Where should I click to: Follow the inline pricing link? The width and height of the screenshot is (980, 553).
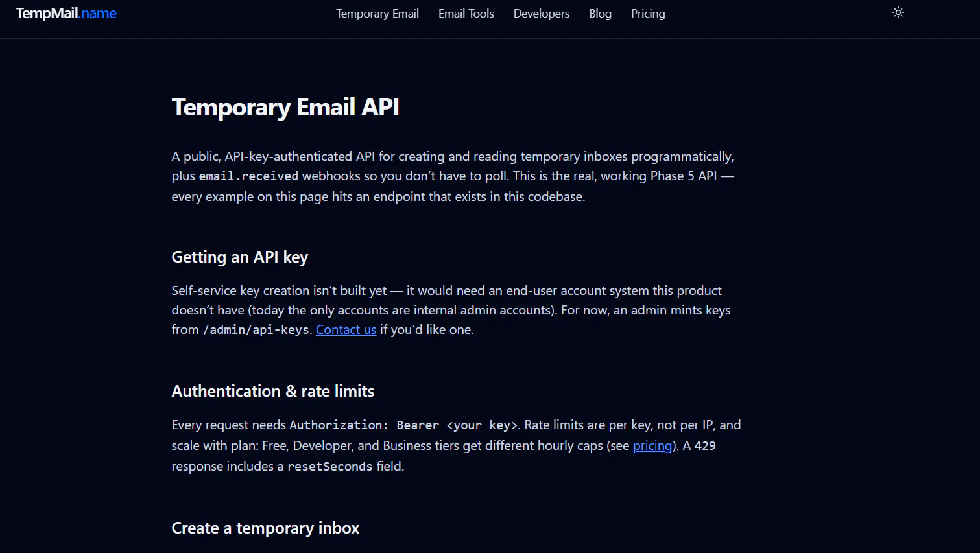tap(652, 445)
